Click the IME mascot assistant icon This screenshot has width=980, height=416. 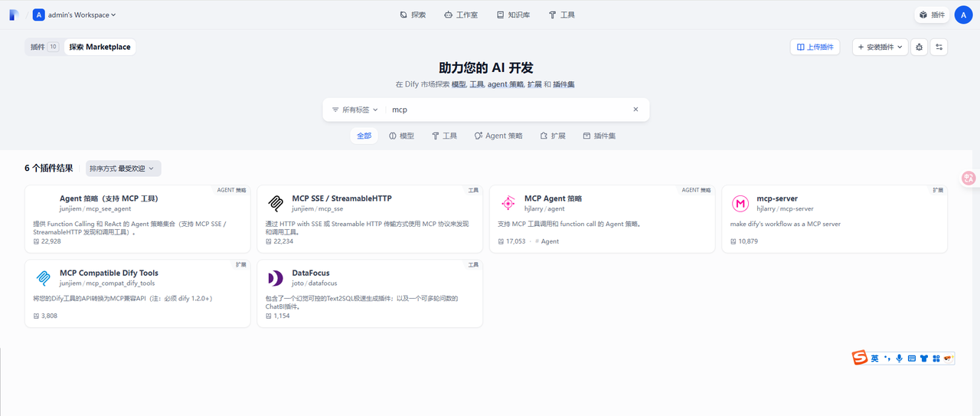pyautogui.click(x=949, y=358)
